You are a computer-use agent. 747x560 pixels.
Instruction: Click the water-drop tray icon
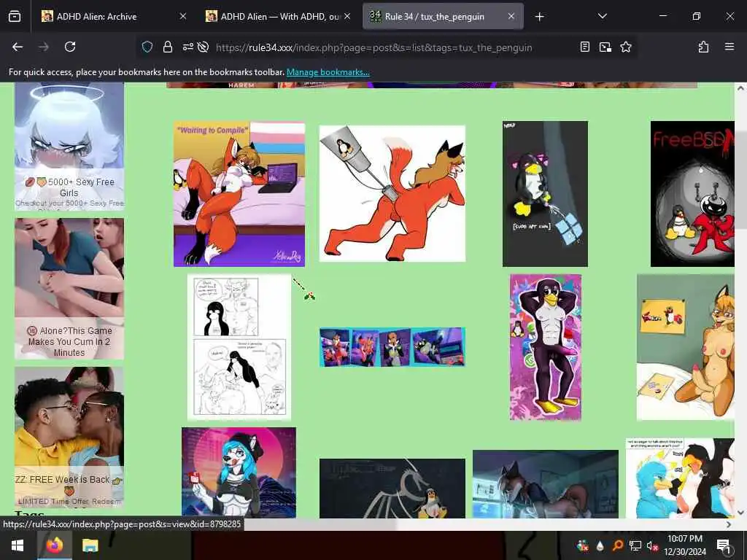tap(600, 545)
